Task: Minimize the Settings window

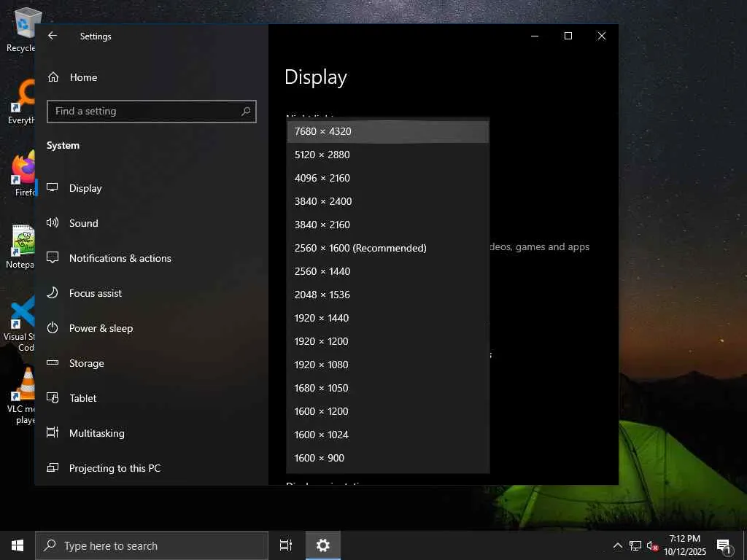Action: click(x=535, y=36)
